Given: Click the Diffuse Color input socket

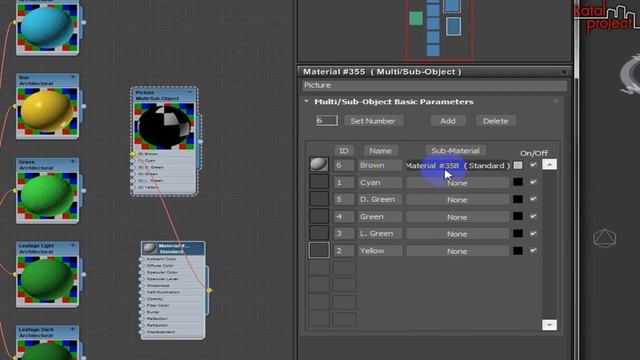Looking at the screenshot, I should coord(142,265).
